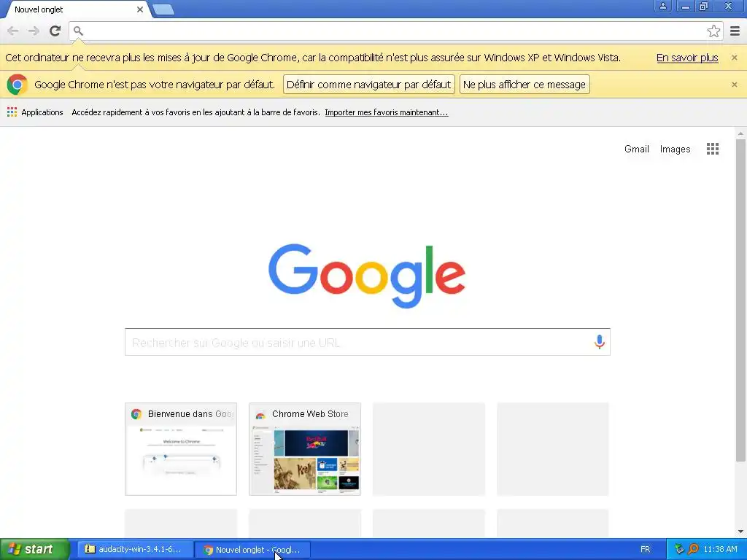
Task: Open Google Images link
Action: click(x=675, y=149)
